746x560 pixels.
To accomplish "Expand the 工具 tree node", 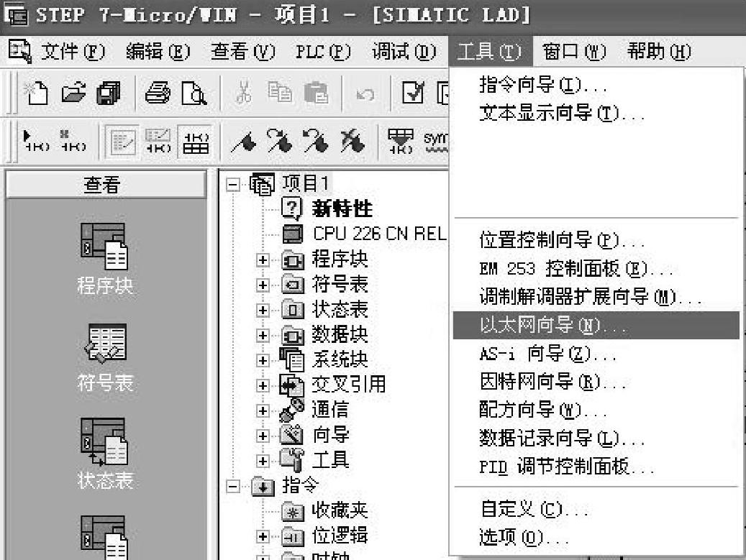I will pos(263,461).
